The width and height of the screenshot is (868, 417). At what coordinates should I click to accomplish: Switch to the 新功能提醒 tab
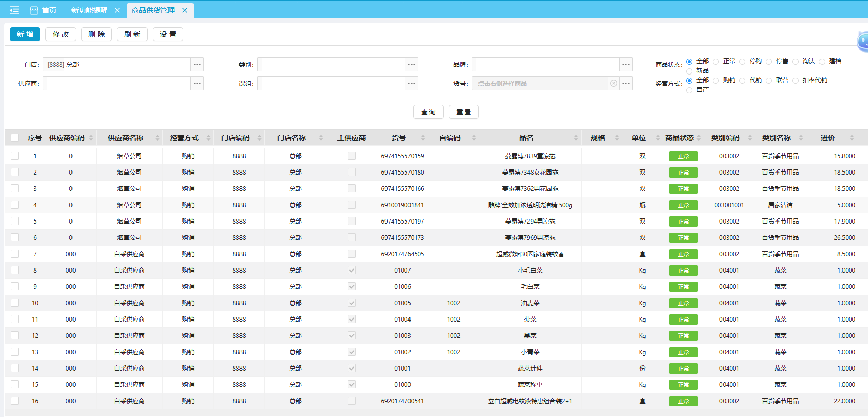tap(89, 10)
